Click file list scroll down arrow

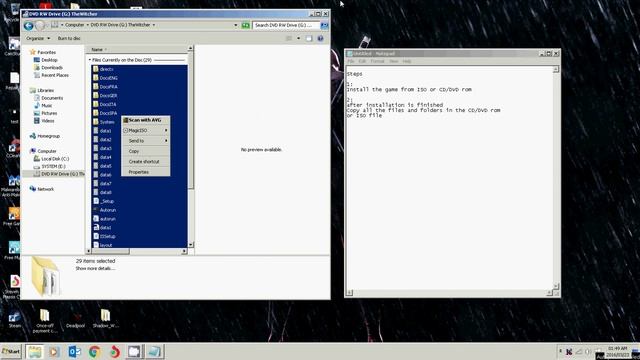[190, 244]
